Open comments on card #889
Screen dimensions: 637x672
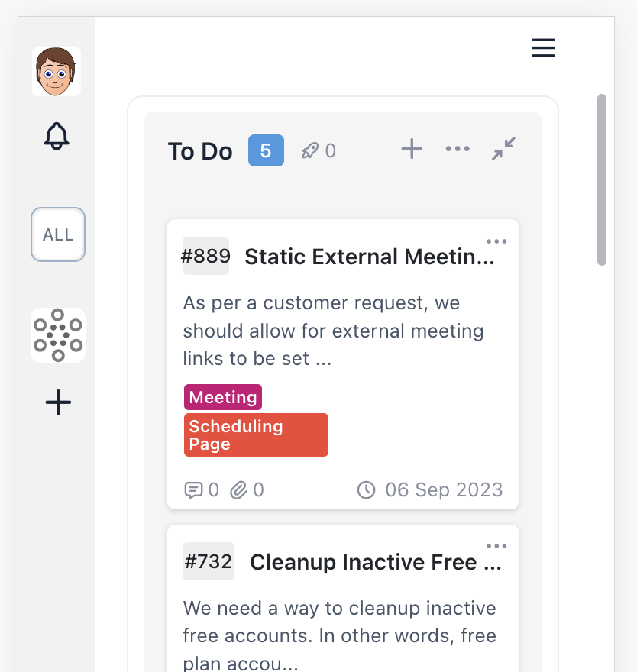click(201, 489)
